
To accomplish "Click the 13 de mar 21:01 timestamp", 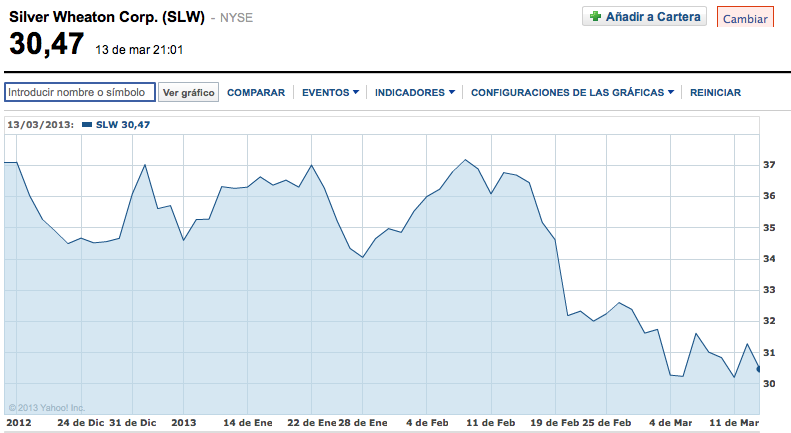I will [x=139, y=50].
